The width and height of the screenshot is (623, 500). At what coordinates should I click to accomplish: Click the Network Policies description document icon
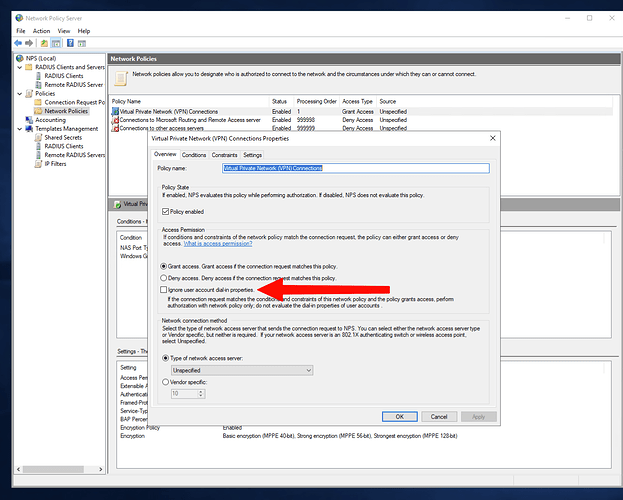click(121, 78)
